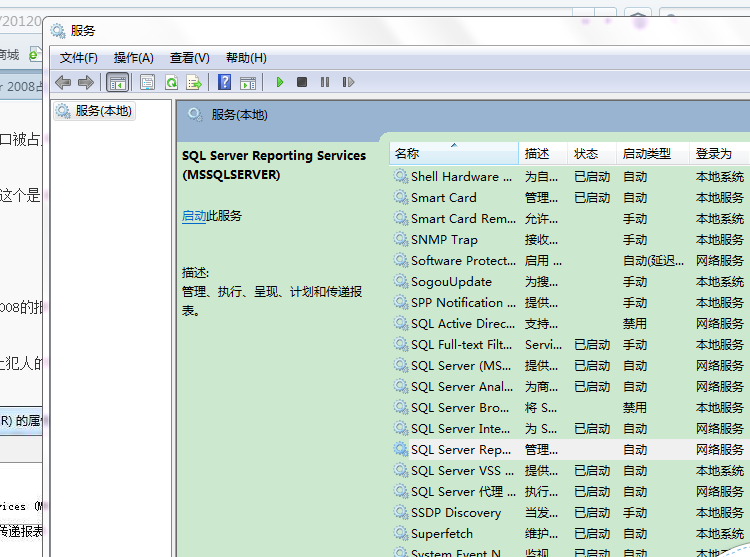Refresh the services list via toolbar icon

171,83
